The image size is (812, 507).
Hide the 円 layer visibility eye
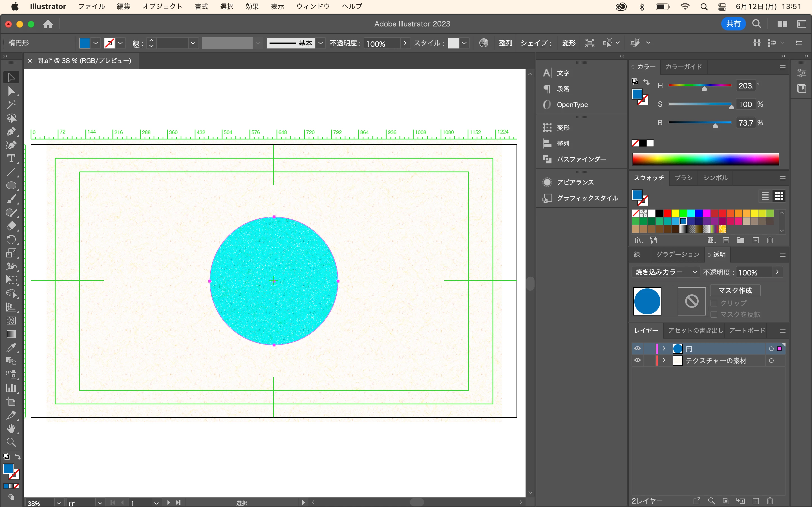point(637,348)
